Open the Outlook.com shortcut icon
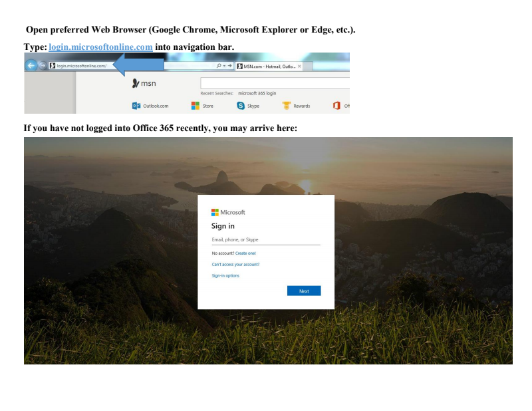Viewport: 532px width, 411px height. coord(136,105)
